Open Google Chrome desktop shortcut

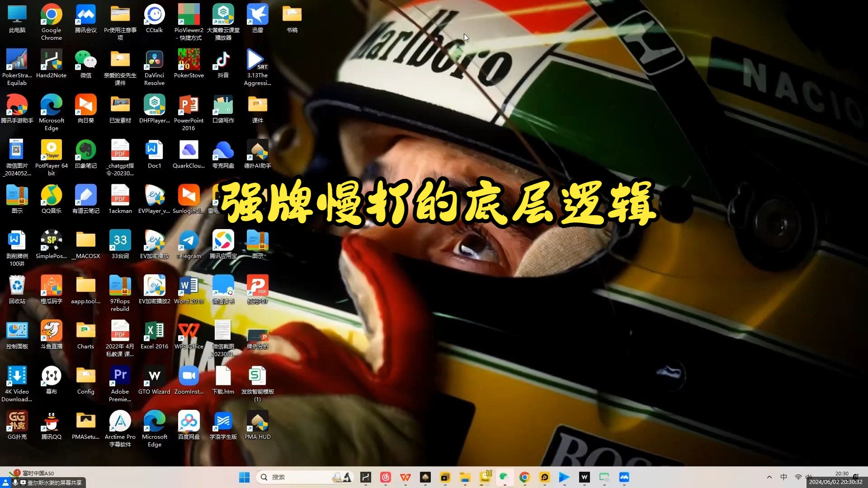pos(51,22)
